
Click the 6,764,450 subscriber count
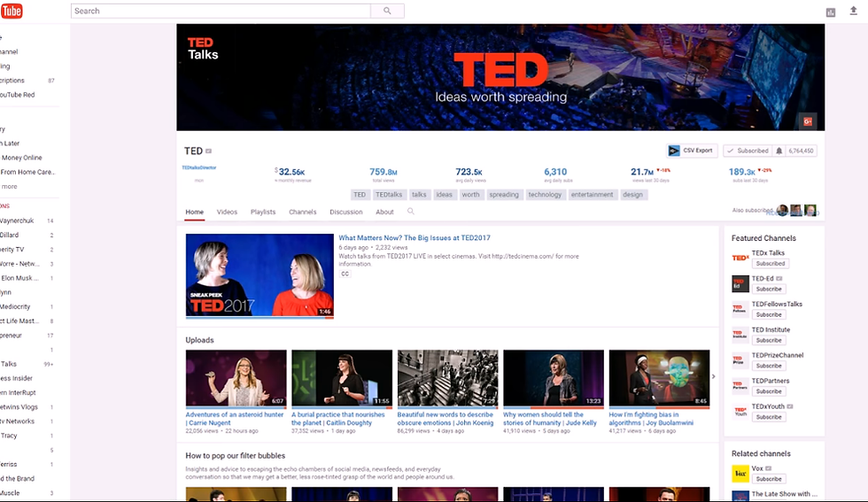[801, 151]
